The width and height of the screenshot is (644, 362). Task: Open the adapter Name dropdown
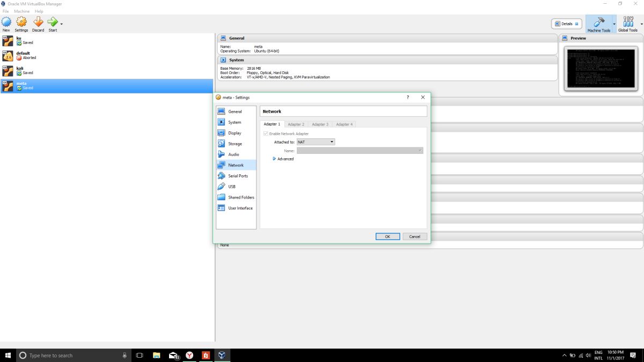[x=360, y=151]
